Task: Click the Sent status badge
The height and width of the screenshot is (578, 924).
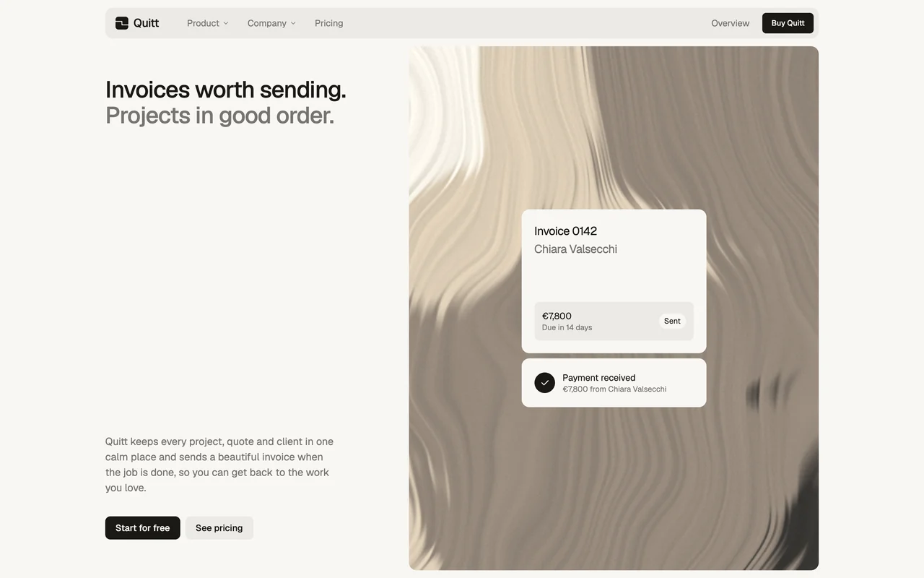Action: (x=672, y=321)
